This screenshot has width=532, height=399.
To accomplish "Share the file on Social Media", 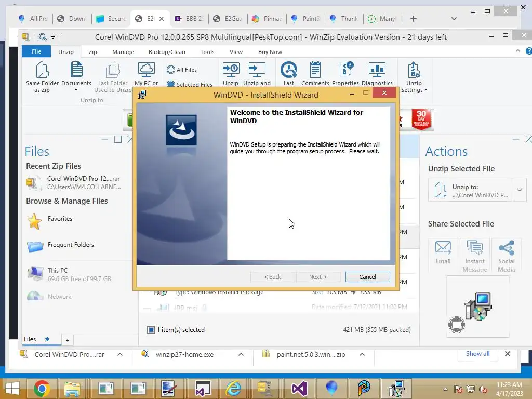I will coord(506,255).
